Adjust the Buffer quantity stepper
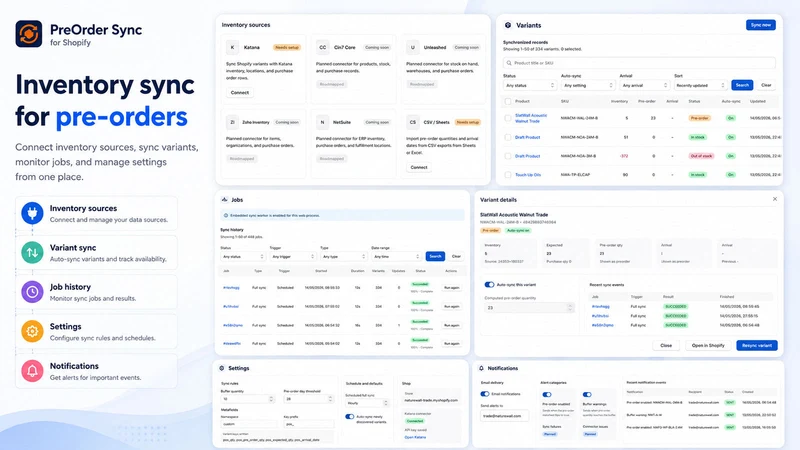The height and width of the screenshot is (450, 800). 271,399
